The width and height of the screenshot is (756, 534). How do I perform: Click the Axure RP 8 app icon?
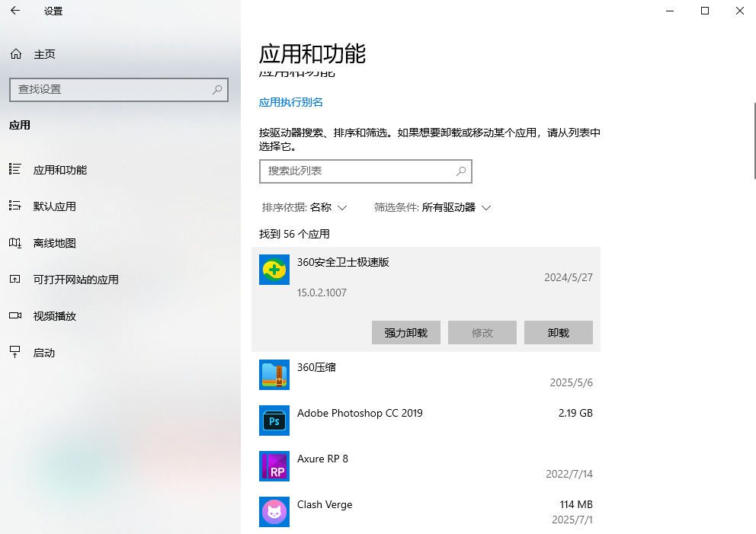coord(274,466)
